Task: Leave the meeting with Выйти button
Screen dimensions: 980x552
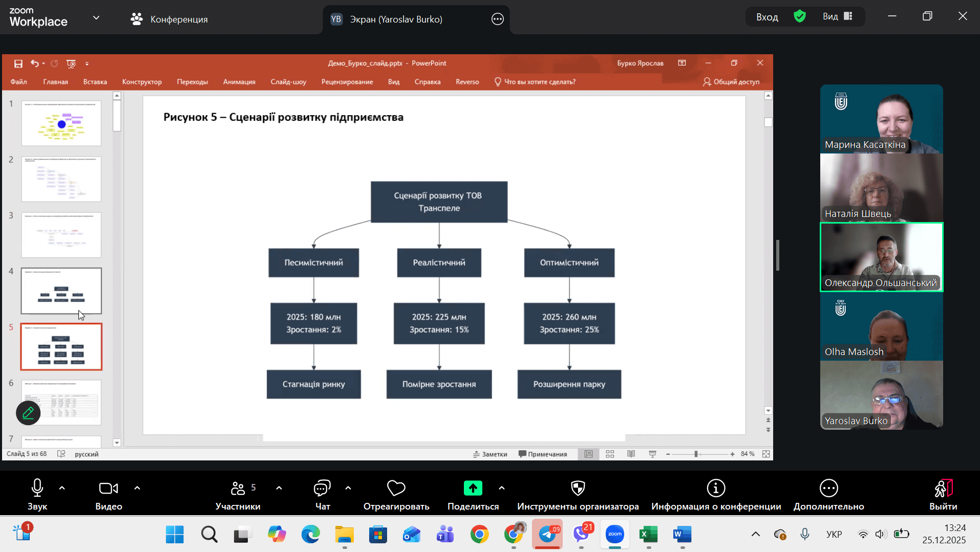Action: [x=943, y=495]
